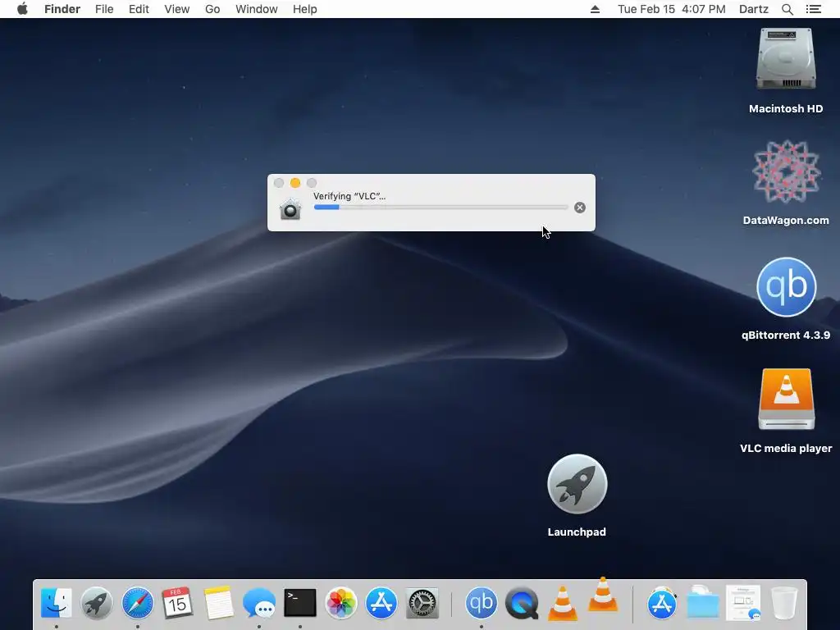The width and height of the screenshot is (840, 630).
Task: Open the Window menu
Action: coord(257,9)
